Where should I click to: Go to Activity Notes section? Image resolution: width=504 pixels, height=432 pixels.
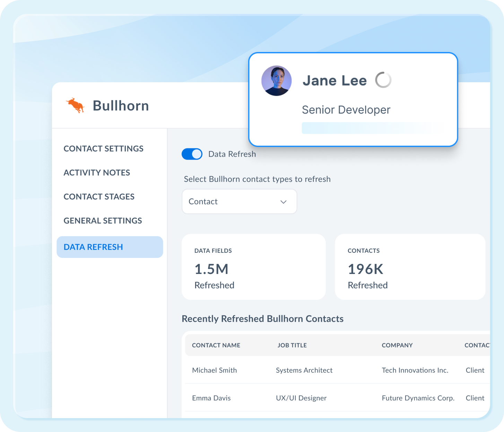click(97, 172)
